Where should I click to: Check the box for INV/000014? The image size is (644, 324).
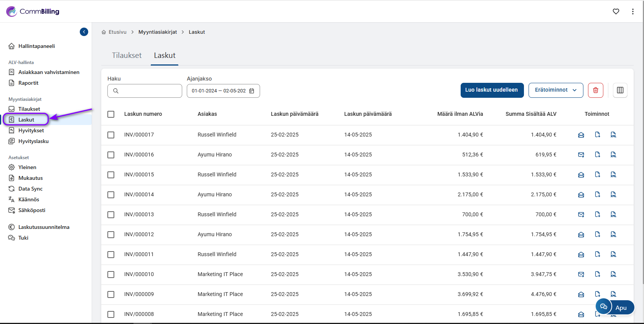(111, 195)
